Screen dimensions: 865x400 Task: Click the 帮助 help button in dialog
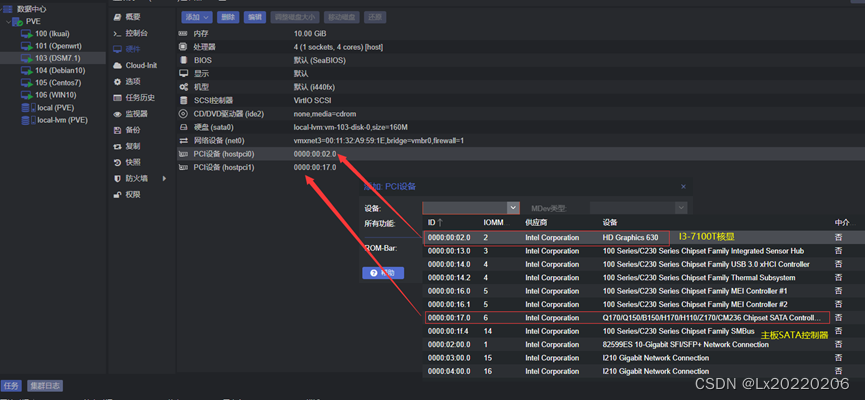point(383,273)
